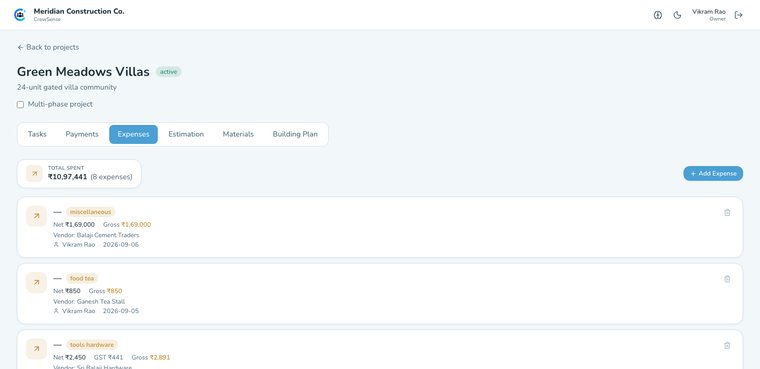Viewport: 760px width, 369px height.
Task: Click the (8 expenses) count text
Action: [x=111, y=177]
